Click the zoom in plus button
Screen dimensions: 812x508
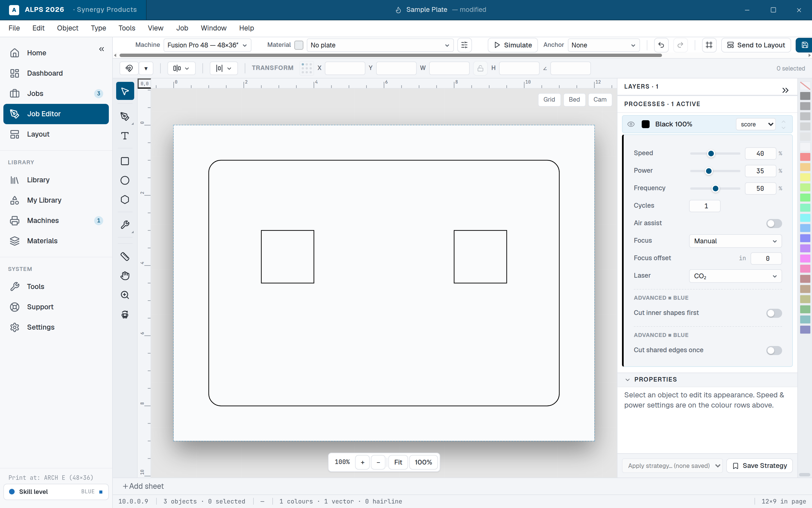point(362,462)
